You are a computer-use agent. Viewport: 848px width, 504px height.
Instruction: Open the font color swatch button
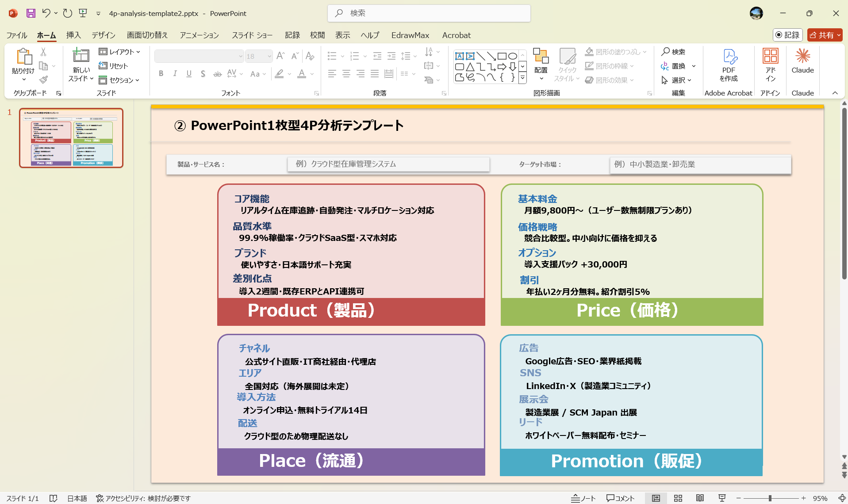pyautogui.click(x=302, y=74)
